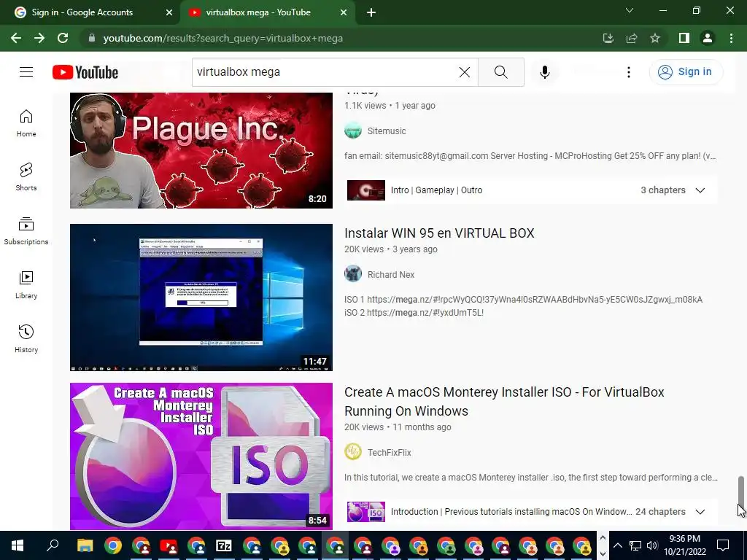
Task: Open Instalar WIN 95 en VIRTUAL BOX title
Action: 439,233
